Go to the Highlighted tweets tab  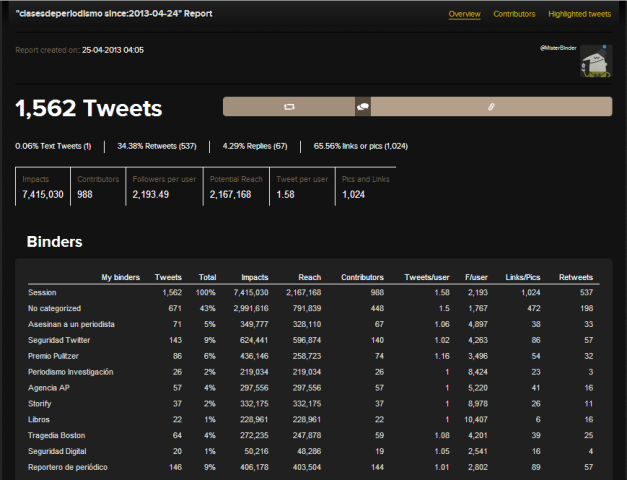coord(580,14)
